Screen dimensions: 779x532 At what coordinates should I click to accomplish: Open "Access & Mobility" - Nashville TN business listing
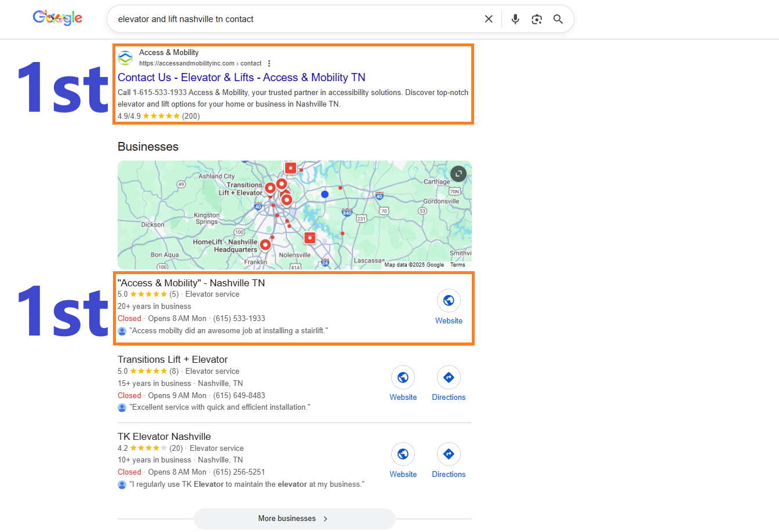191,283
